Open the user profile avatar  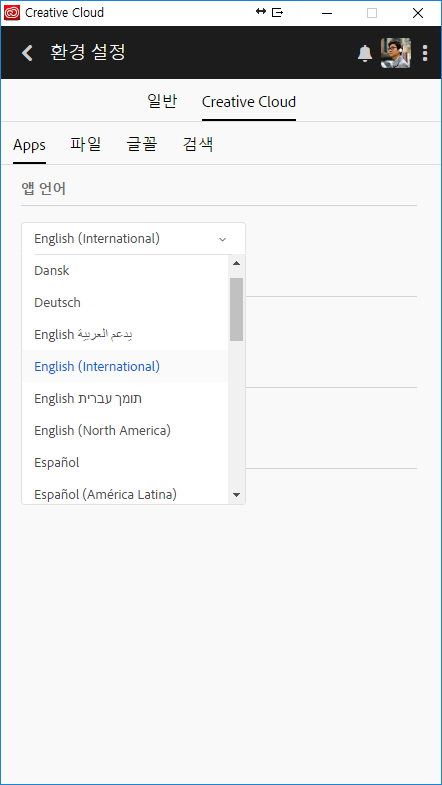tap(395, 53)
